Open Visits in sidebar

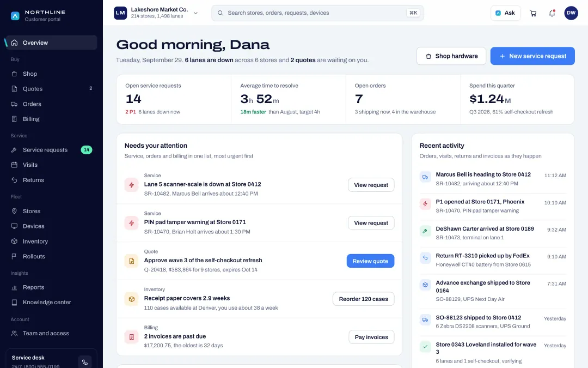point(51,165)
